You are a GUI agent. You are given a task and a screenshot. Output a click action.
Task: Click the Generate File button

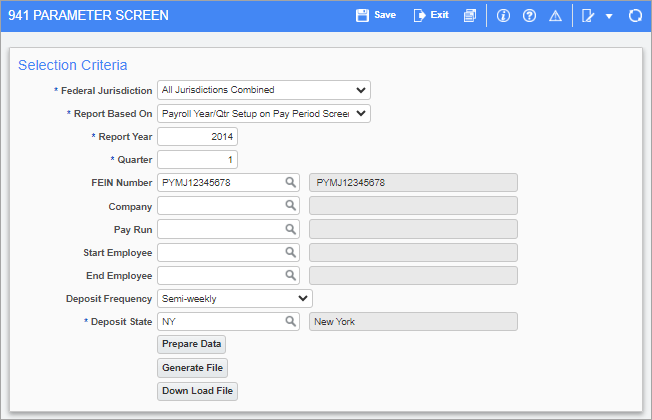pyautogui.click(x=193, y=368)
